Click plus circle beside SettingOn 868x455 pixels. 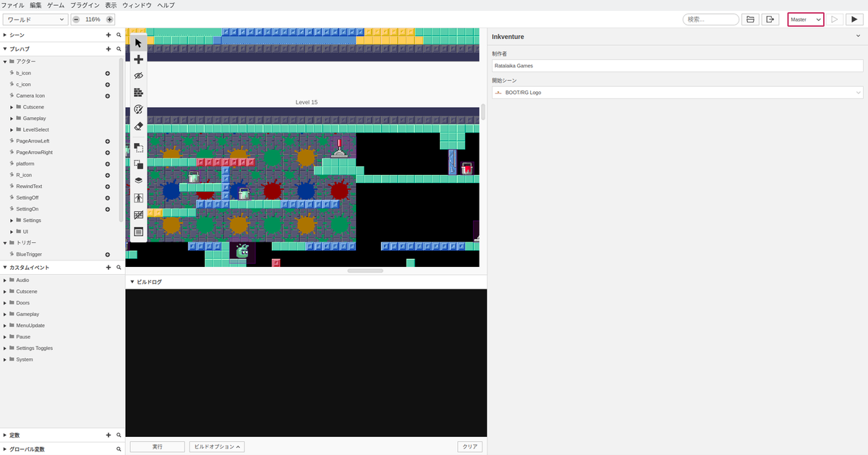click(108, 209)
